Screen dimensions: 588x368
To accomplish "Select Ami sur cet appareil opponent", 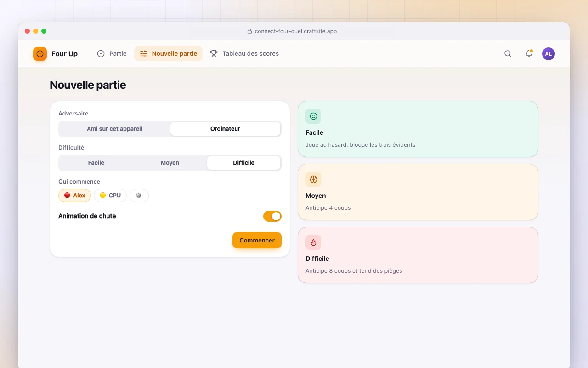I will coord(114,129).
